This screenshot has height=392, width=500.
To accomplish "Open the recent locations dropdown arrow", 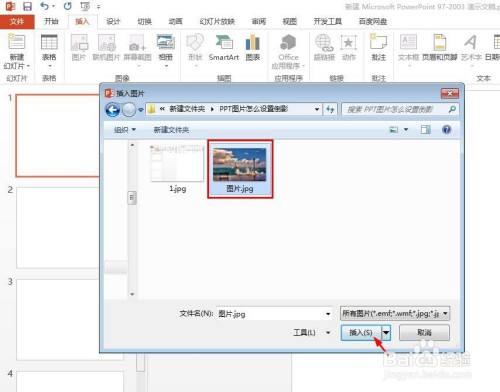I will 141,109.
